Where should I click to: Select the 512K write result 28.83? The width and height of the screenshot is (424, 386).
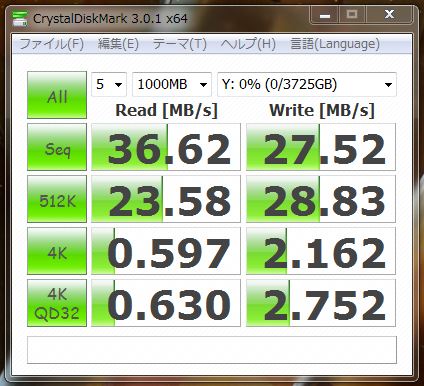pos(321,199)
